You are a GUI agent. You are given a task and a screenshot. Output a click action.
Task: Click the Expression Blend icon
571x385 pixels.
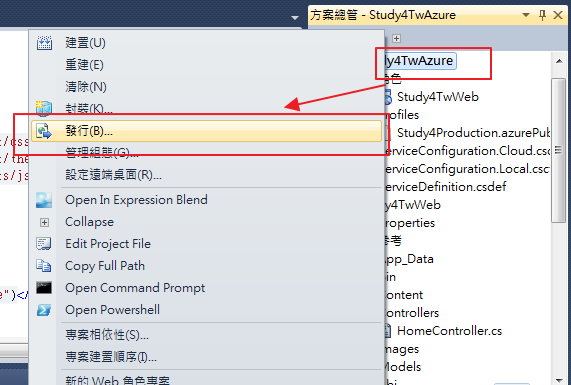click(x=44, y=200)
